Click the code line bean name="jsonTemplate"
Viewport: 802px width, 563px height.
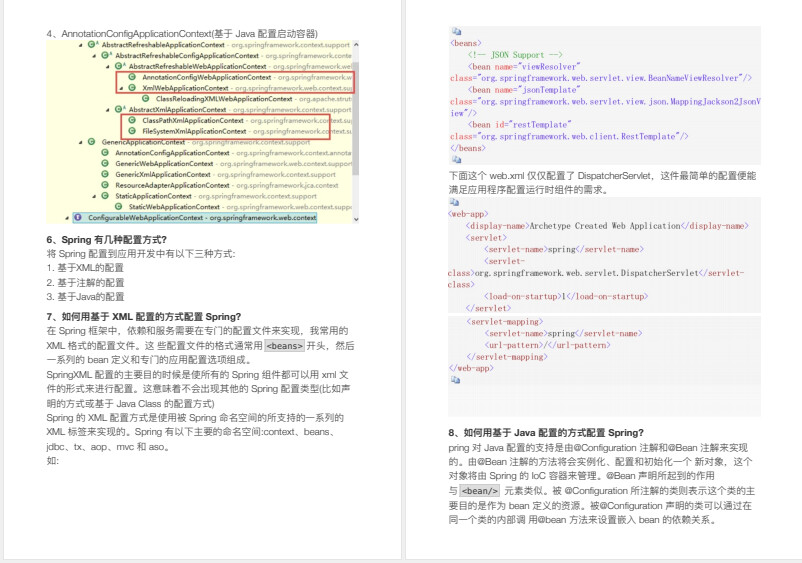524,90
